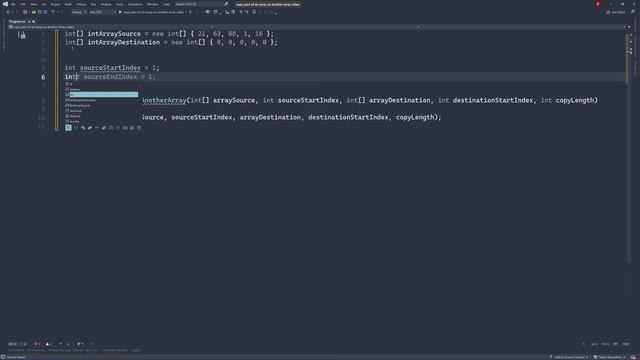640x360 pixels.
Task: Open the Analyze menu
Action: pos(106,4)
